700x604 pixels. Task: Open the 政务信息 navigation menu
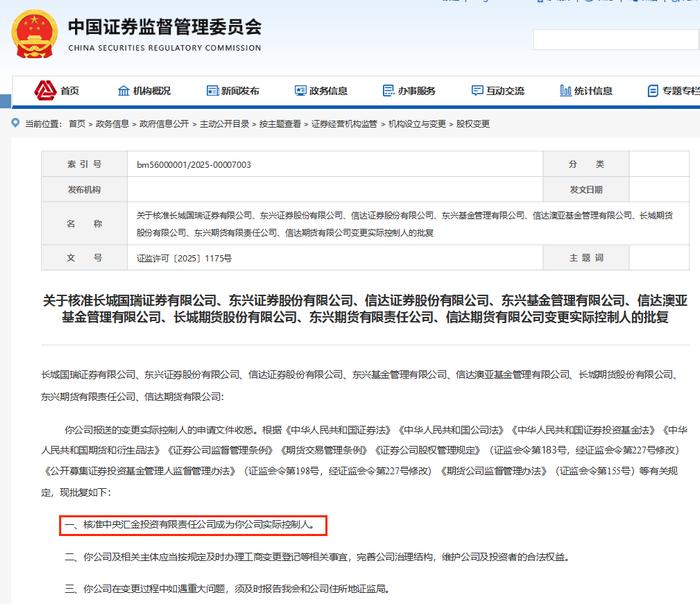click(328, 91)
